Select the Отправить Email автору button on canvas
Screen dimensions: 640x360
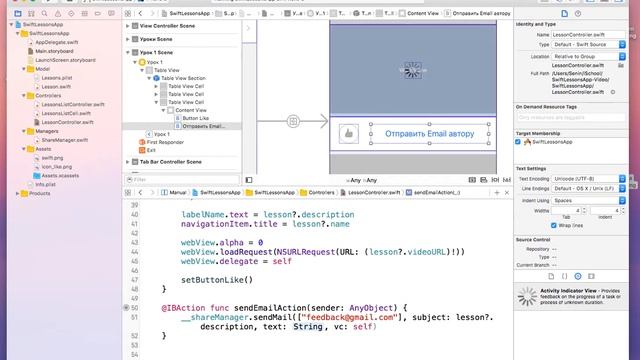(429, 133)
